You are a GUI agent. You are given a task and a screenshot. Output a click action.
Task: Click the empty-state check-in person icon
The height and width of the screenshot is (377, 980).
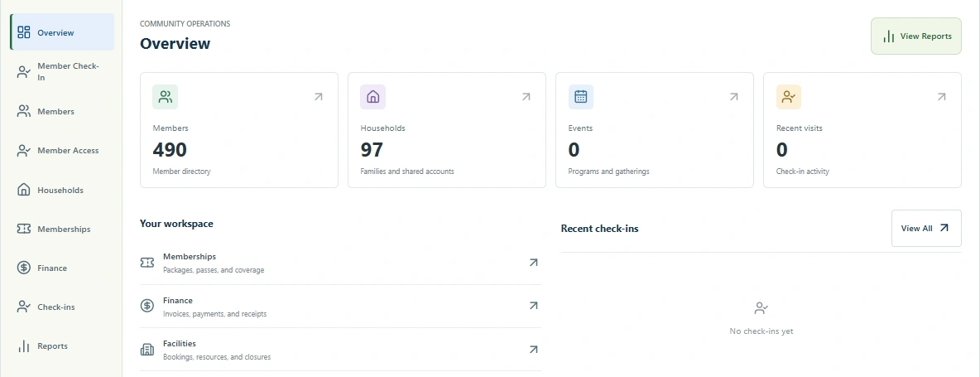[761, 308]
